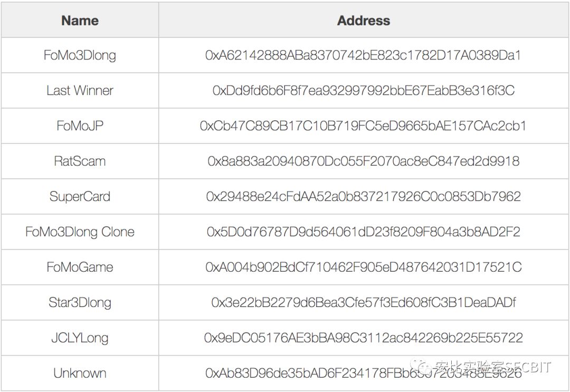Select the Last Winner address 0xDd9fd6b6
This screenshot has width=570, height=392.
click(x=364, y=90)
